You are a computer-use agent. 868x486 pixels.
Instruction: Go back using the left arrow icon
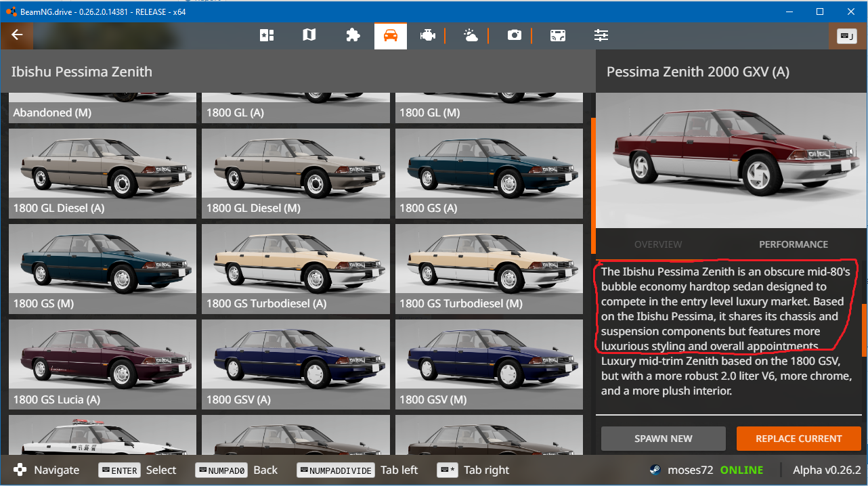17,35
